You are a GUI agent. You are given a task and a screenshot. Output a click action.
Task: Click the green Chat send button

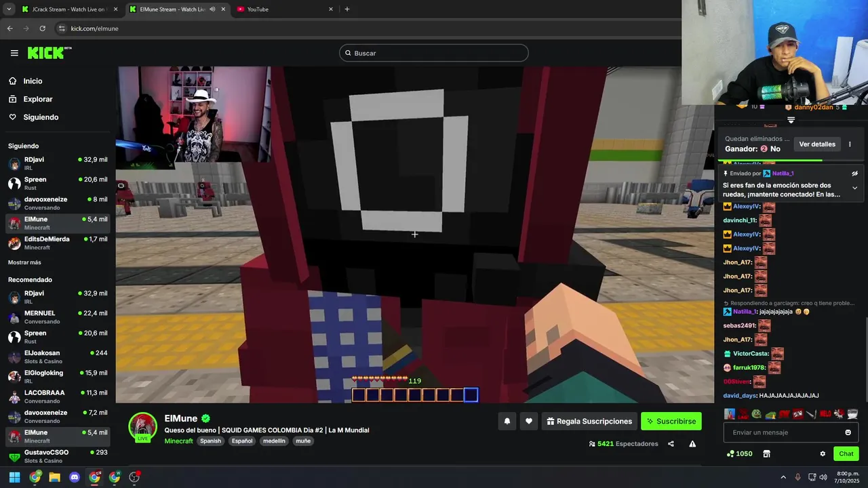846,453
